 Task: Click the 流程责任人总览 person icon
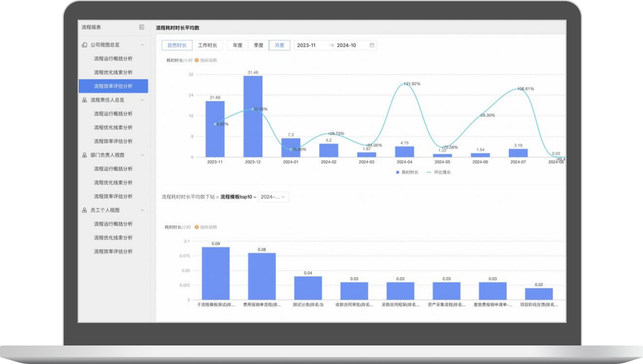point(85,100)
